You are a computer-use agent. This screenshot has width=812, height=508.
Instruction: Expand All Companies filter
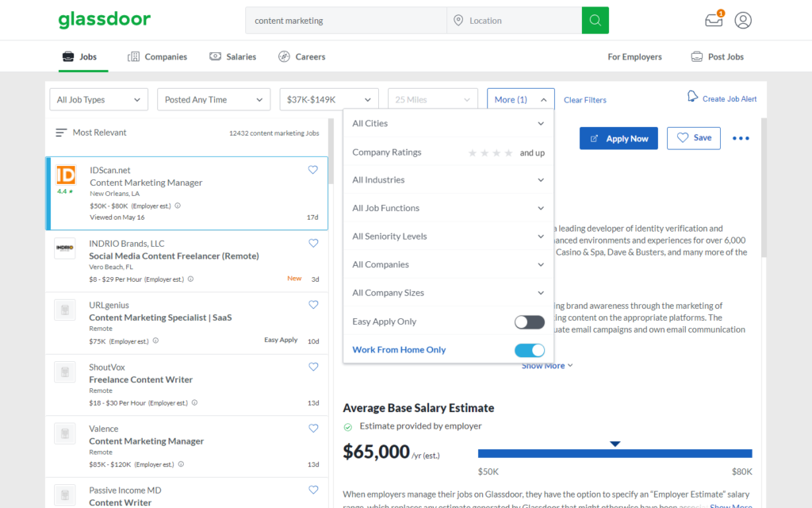(x=449, y=264)
